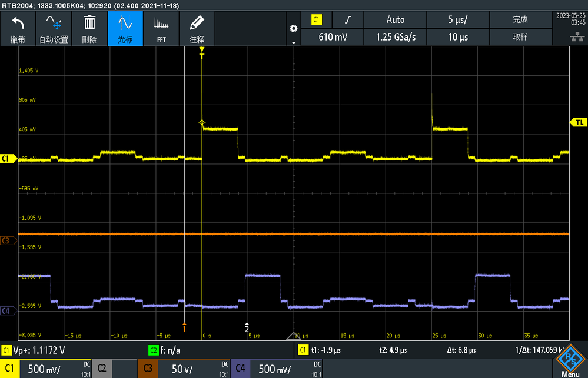This screenshot has height=378, width=588.
Task: Open the R&S Menu button
Action: (x=570, y=362)
